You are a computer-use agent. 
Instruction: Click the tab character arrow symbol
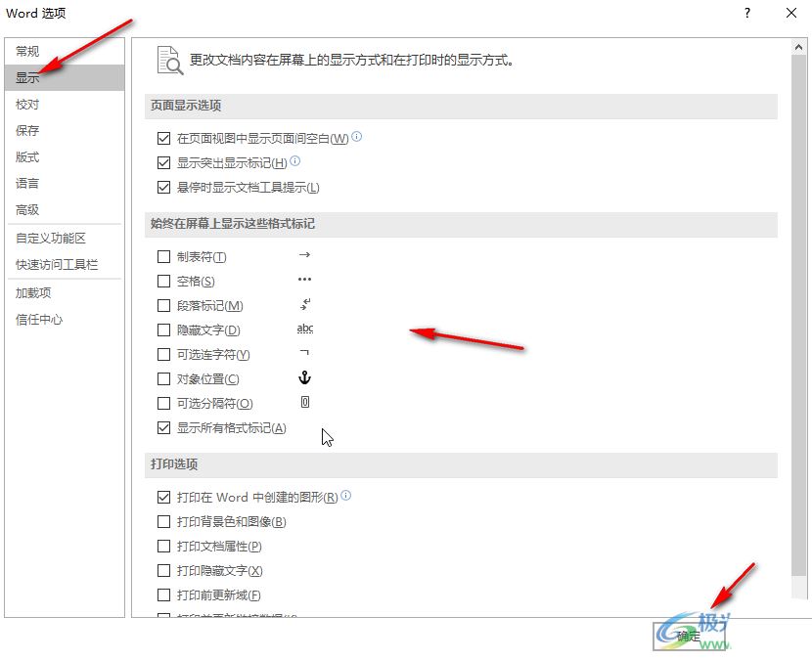pos(304,254)
